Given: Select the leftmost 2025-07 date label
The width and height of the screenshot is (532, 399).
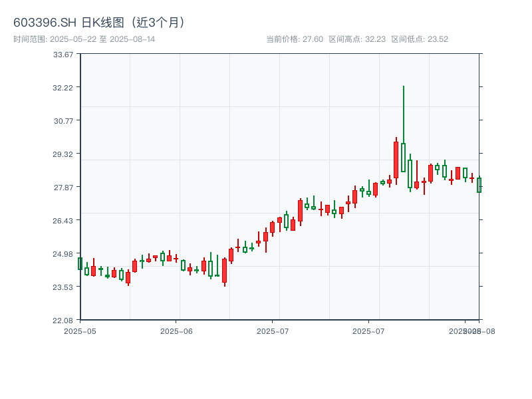Looking at the screenshot, I should [x=273, y=331].
